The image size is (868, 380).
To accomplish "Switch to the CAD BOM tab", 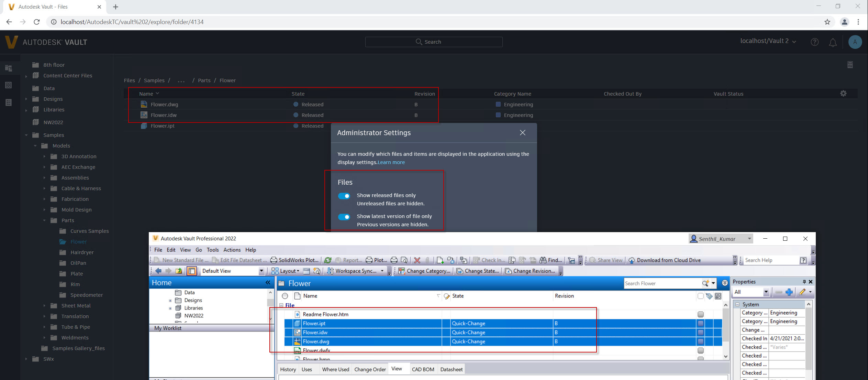I will click(x=423, y=369).
